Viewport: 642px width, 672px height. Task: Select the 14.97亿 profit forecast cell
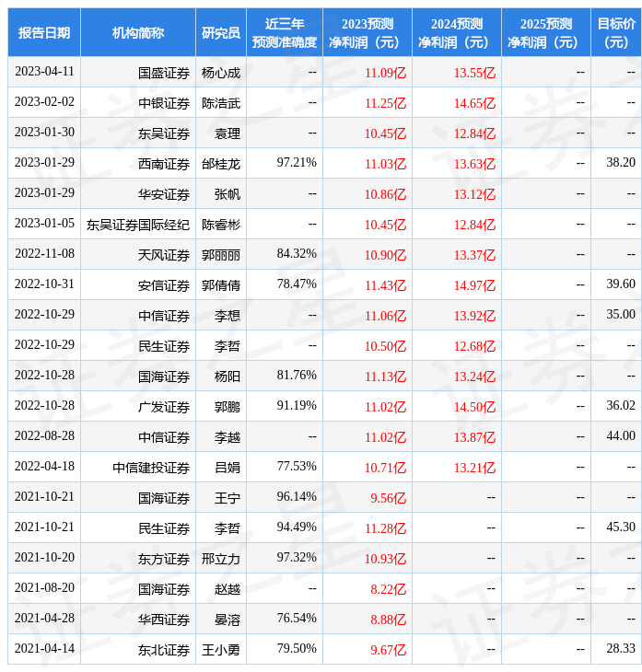tap(474, 285)
